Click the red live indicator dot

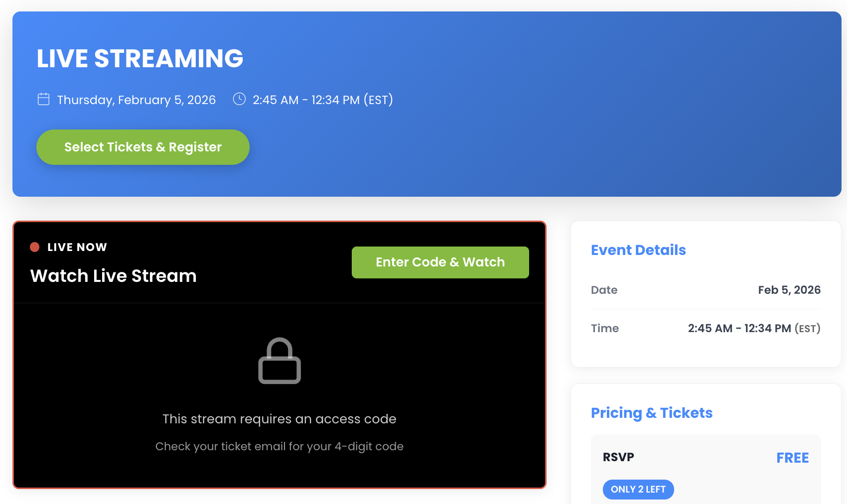[x=35, y=247]
